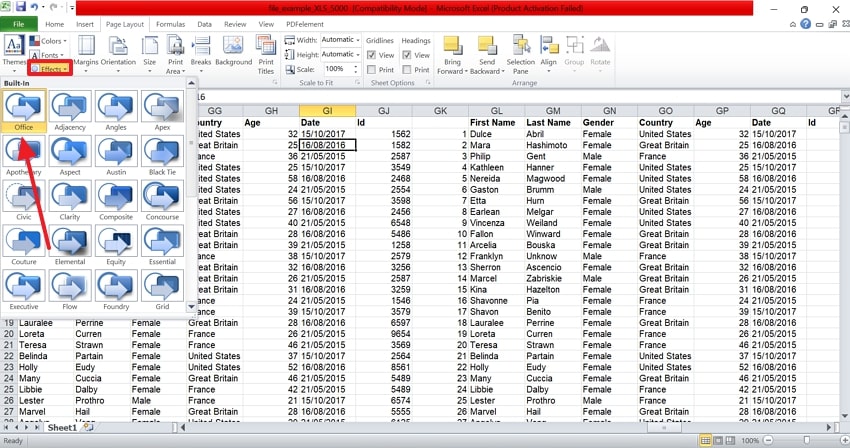Click Bring Forward icon
Image resolution: width=850 pixels, height=448 pixels.
[x=453, y=46]
